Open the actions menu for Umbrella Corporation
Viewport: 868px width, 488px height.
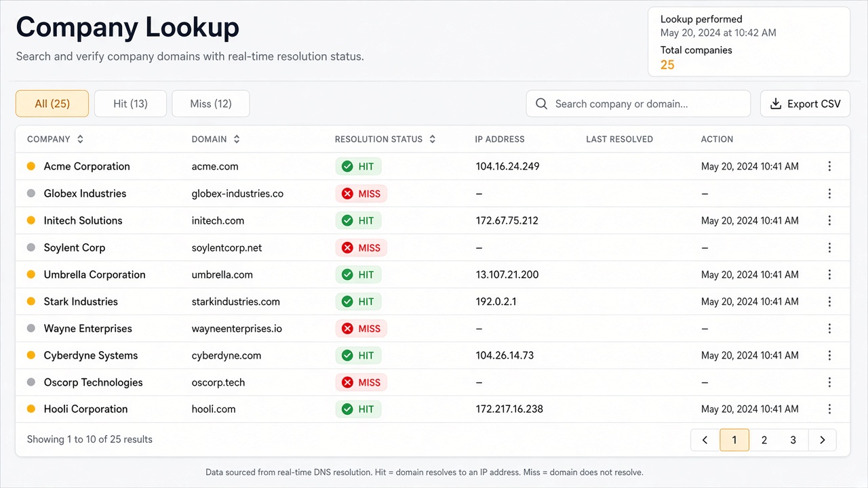click(829, 274)
